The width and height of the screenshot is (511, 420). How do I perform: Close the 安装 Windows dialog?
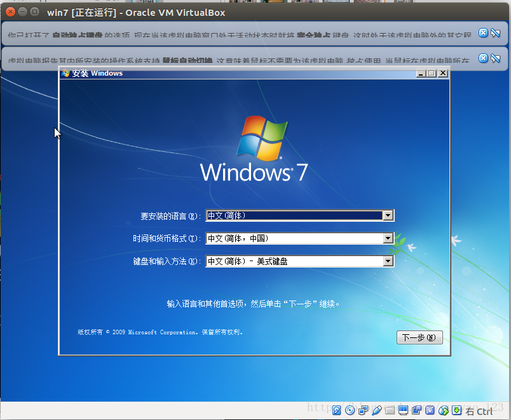(x=442, y=73)
